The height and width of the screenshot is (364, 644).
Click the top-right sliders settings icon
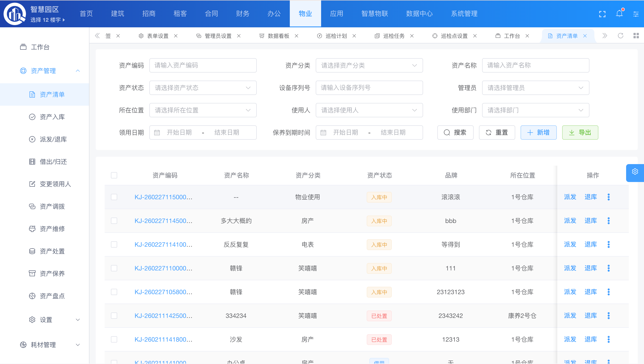tap(636, 14)
